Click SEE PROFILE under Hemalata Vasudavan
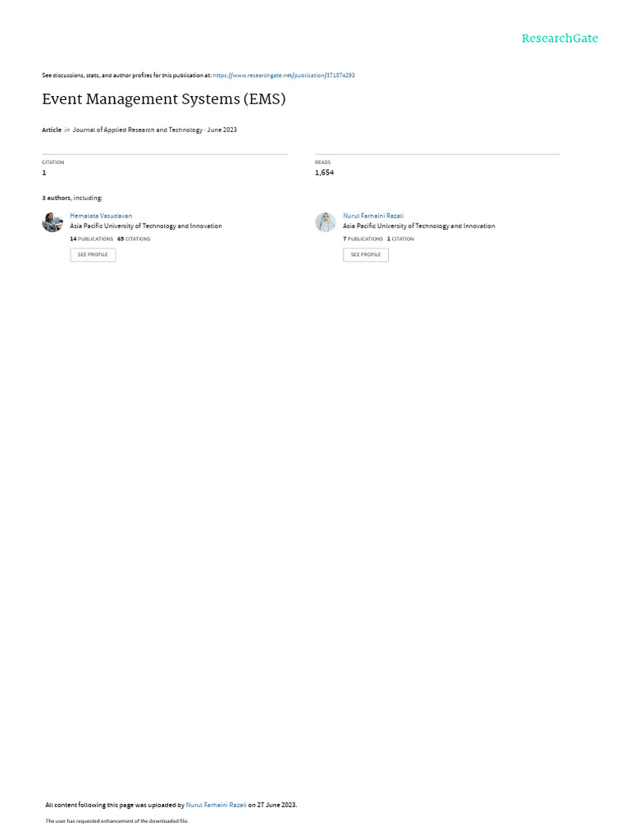 click(93, 254)
